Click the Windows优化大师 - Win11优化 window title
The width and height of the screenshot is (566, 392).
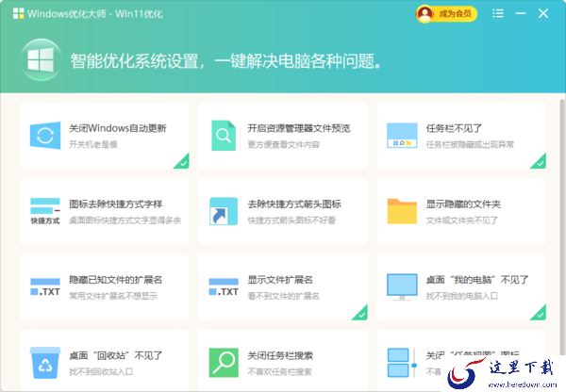tap(95, 14)
